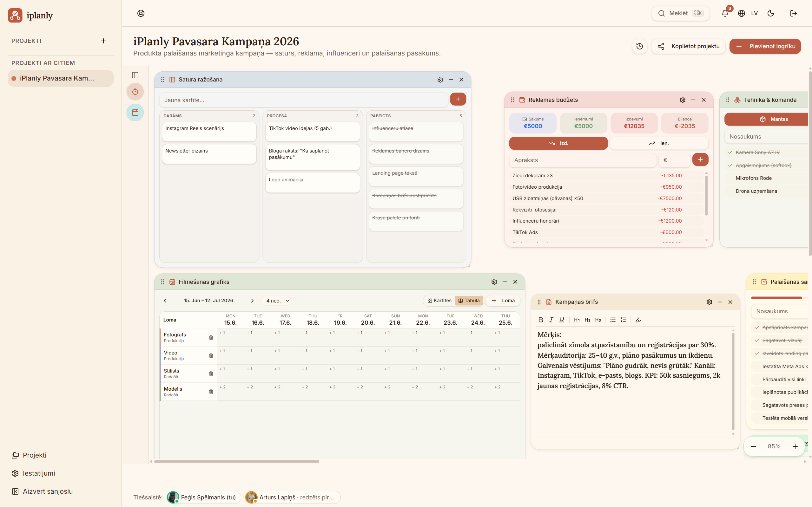Delete the Fotogrāfs row

tap(211, 338)
